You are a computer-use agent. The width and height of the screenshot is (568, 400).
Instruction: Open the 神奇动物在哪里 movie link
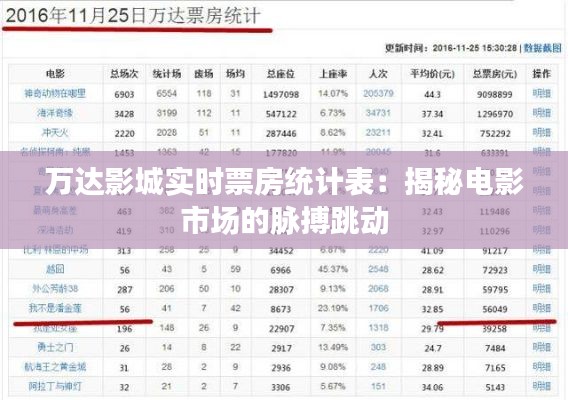(x=55, y=93)
